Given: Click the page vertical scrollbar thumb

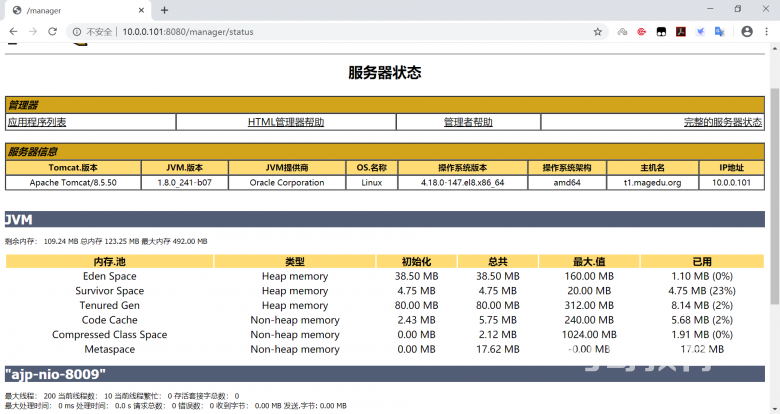Looking at the screenshot, I should click(x=775, y=196).
